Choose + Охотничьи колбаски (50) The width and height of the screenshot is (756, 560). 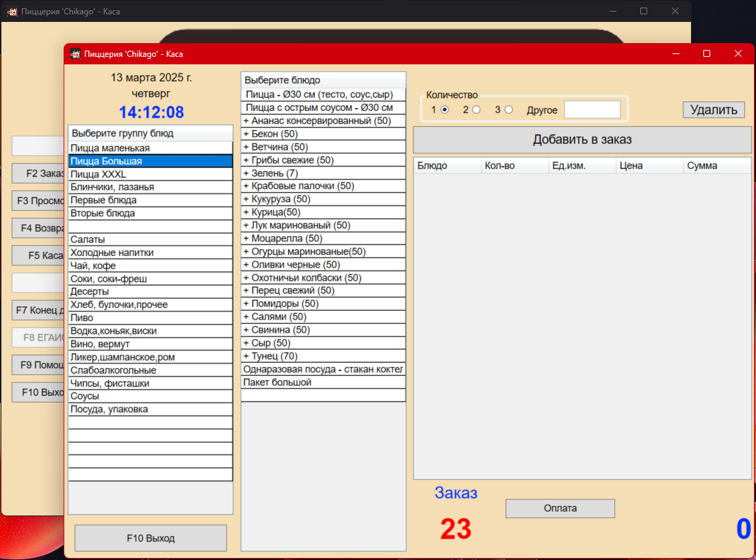click(x=323, y=277)
